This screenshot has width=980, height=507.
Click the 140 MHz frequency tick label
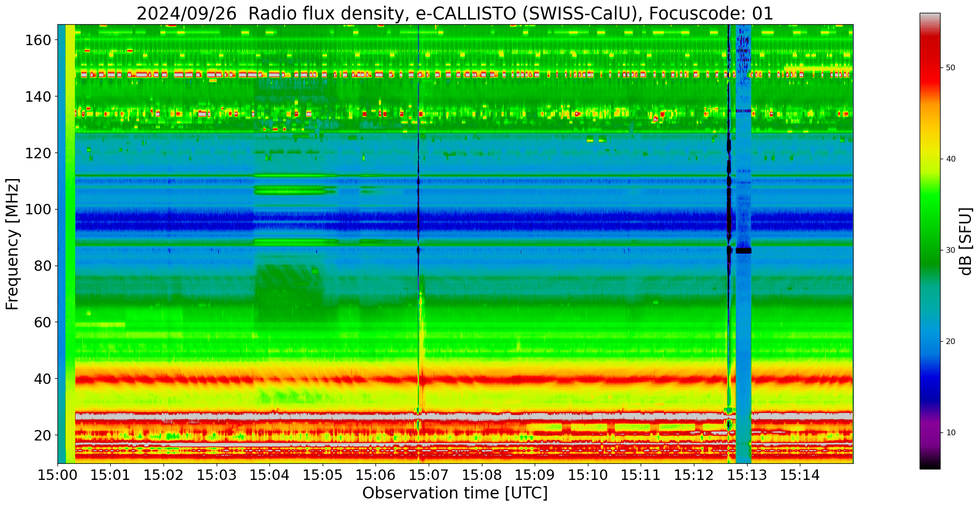pos(38,96)
